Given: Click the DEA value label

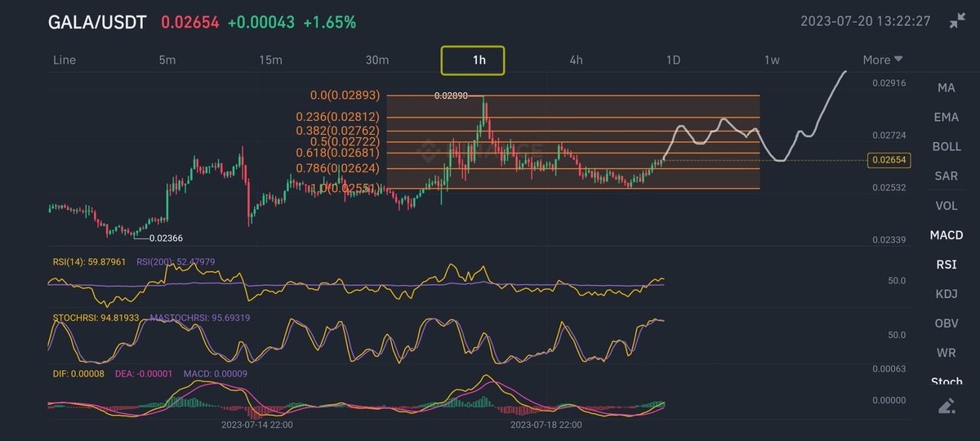Looking at the screenshot, I should click(x=143, y=373).
